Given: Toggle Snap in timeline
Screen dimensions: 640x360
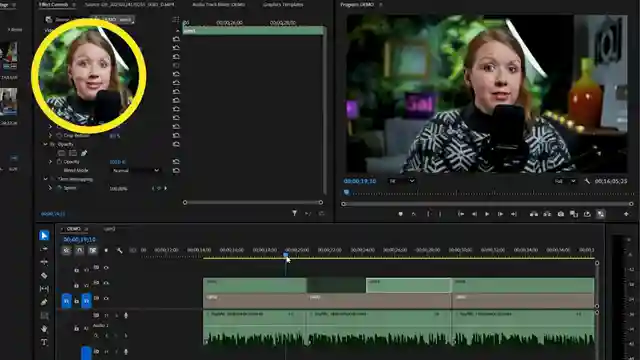Looking at the screenshot, I should click(80, 250).
